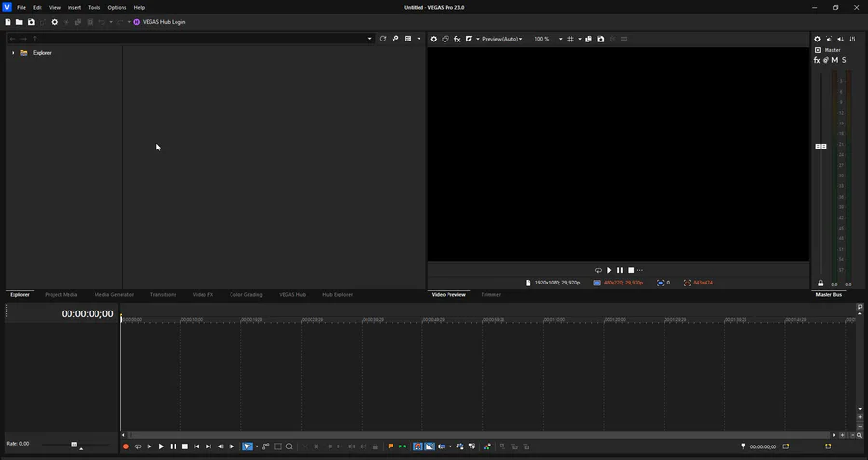The width and height of the screenshot is (868, 460).
Task: Select the Envelope Edit tool
Action: pos(266,446)
